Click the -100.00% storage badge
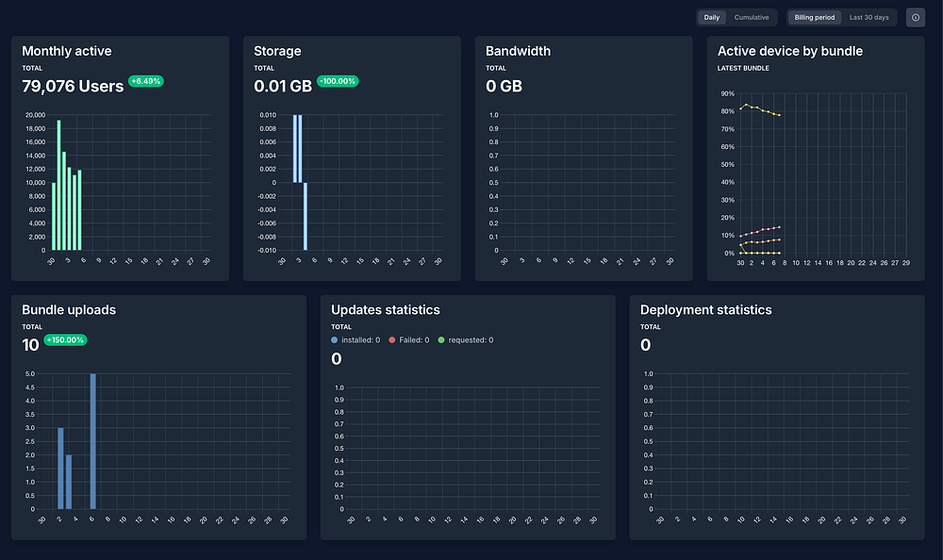Viewport: 943px width, 560px height. click(338, 81)
